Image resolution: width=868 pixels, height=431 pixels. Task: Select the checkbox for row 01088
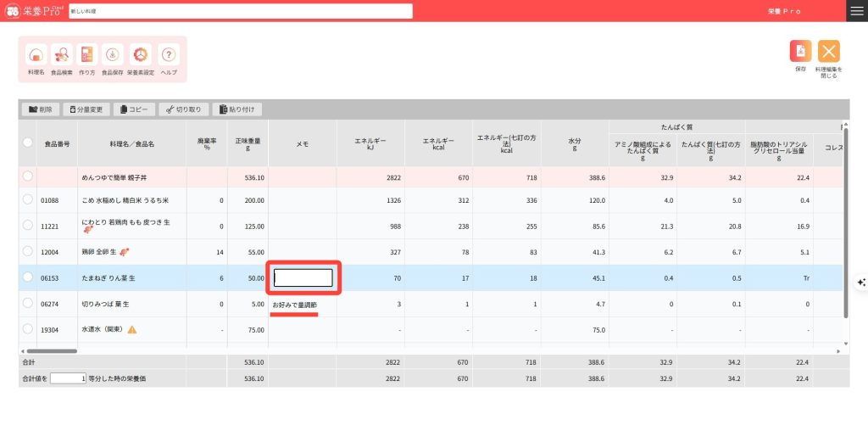click(x=28, y=199)
